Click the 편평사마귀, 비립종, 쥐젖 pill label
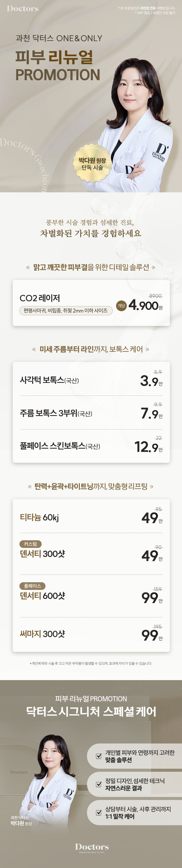The width and height of the screenshot is (182, 868). tap(66, 310)
